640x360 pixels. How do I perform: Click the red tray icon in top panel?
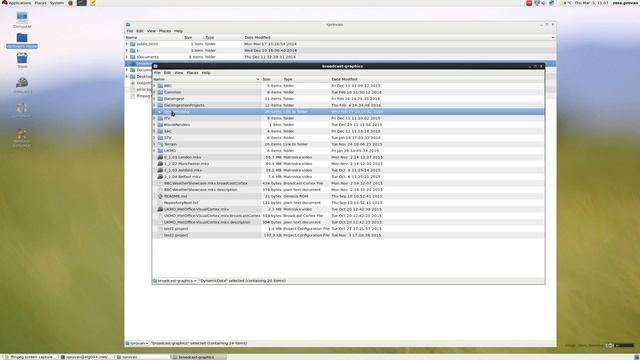point(529,3)
